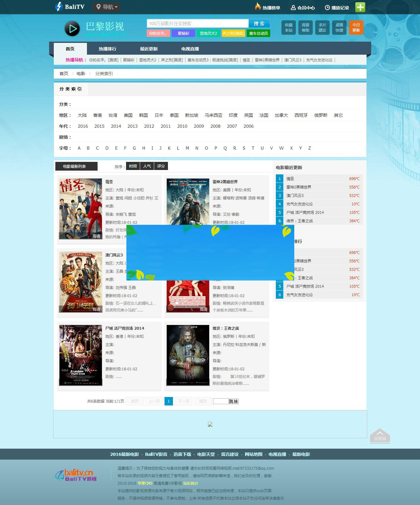The height and width of the screenshot is (505, 420).
Task: Open 会员中心 member center
Action: pos(303,8)
